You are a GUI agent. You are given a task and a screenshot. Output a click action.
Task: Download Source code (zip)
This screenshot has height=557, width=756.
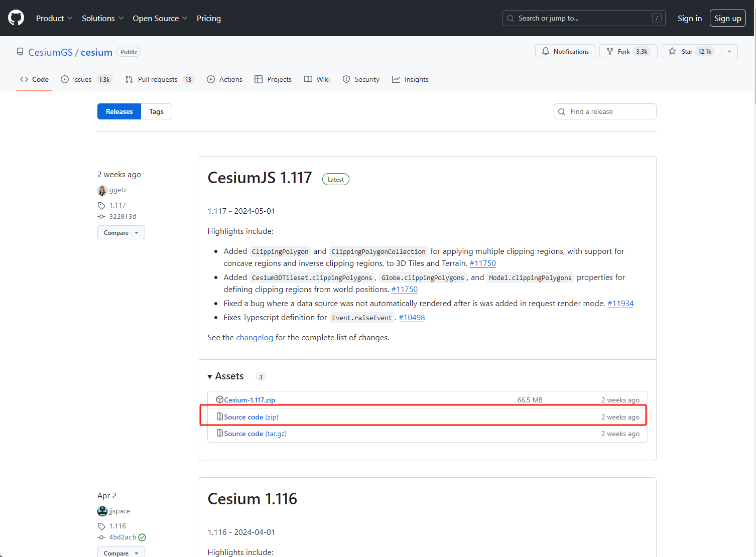[251, 417]
